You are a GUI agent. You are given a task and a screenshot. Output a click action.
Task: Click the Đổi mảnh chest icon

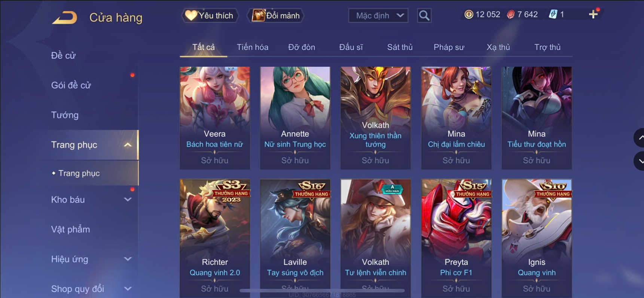pos(258,15)
